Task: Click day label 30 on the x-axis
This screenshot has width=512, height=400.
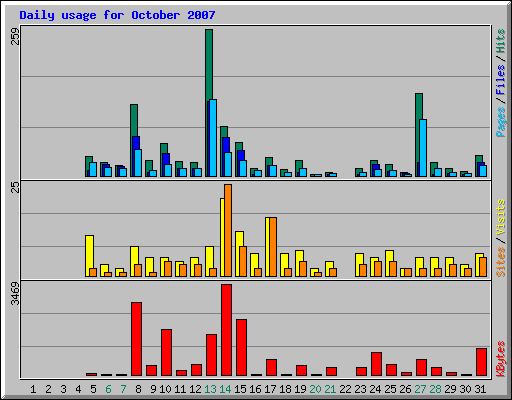Action: [465, 389]
